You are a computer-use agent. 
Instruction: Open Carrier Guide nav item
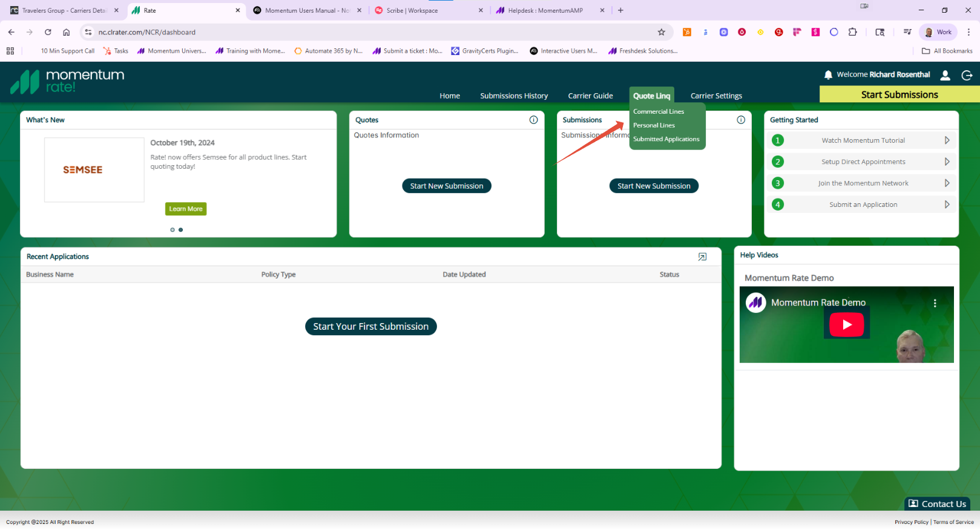[x=590, y=96]
